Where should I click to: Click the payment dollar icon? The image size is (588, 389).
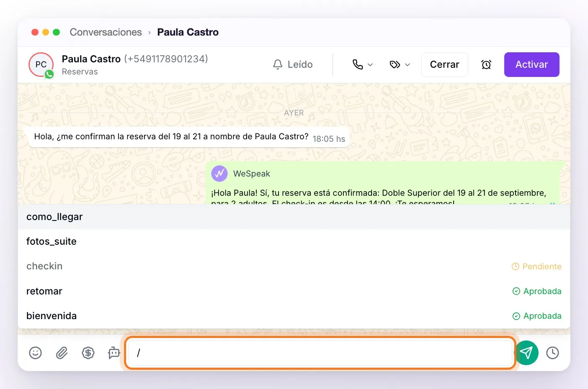pos(88,353)
